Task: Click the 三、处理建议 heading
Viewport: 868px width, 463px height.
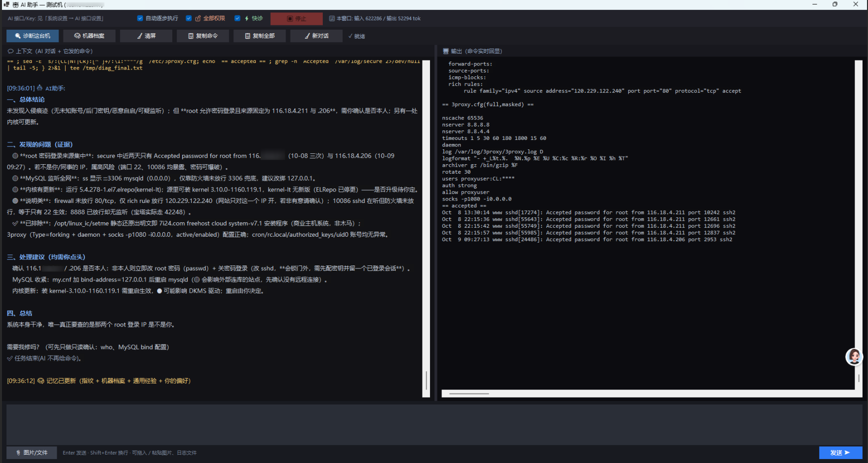Action: click(x=46, y=257)
